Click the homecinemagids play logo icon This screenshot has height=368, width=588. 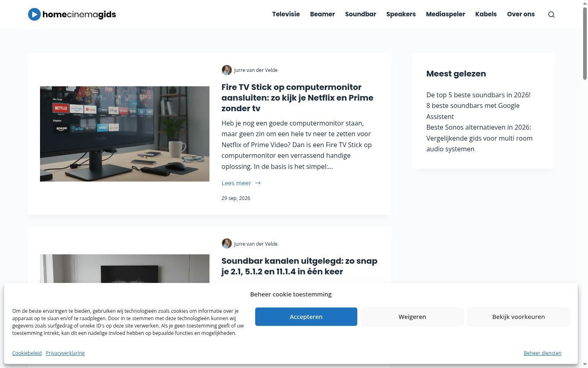[34, 14]
